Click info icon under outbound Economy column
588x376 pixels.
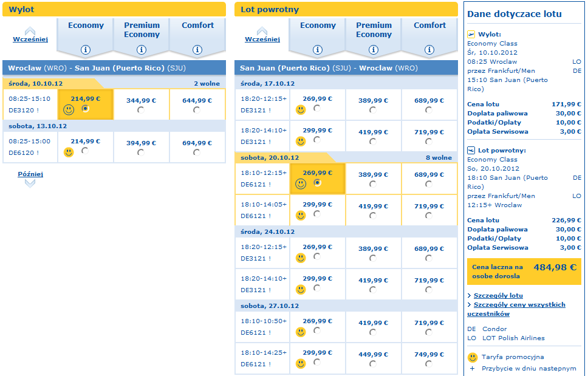86,50
